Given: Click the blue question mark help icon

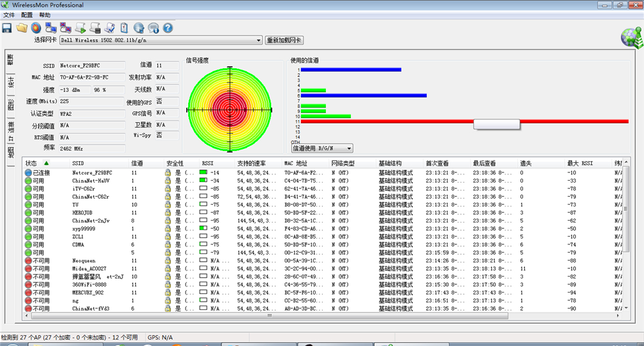Looking at the screenshot, I should coord(168,28).
